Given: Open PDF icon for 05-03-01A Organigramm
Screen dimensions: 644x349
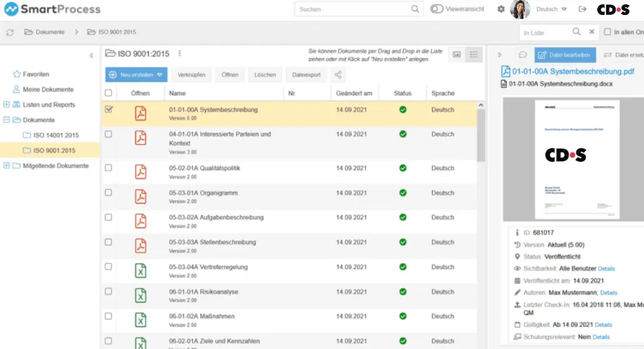Looking at the screenshot, I should 141,196.
